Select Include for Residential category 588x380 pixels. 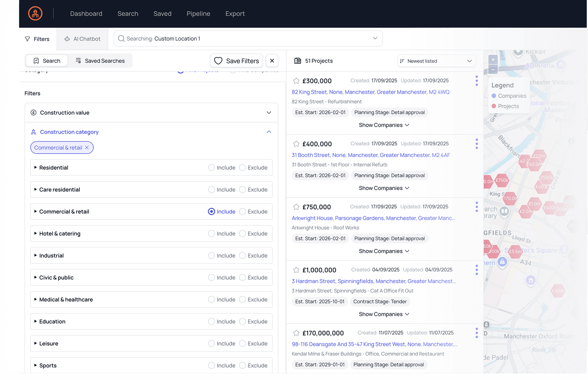211,168
